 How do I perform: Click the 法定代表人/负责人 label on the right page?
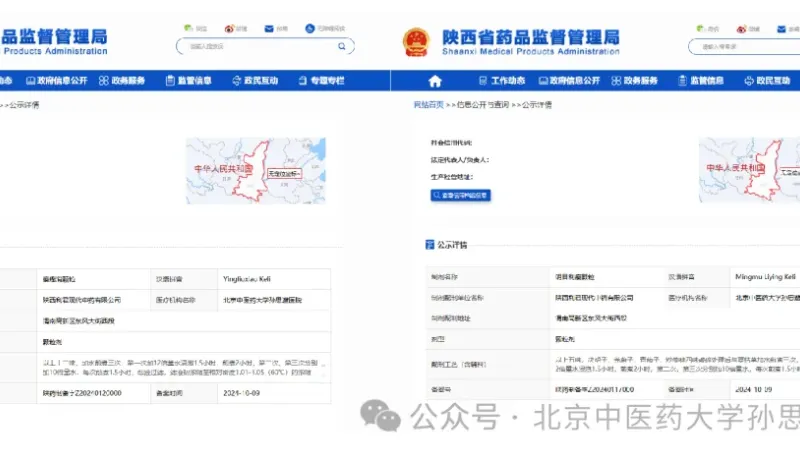460,160
